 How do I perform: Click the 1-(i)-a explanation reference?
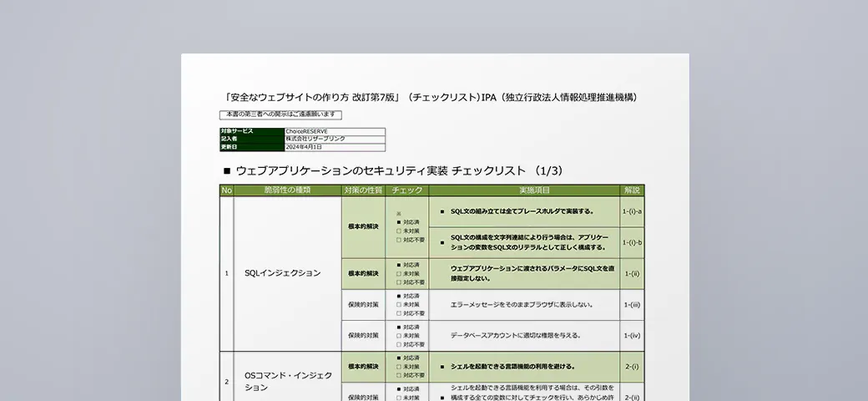632,211
